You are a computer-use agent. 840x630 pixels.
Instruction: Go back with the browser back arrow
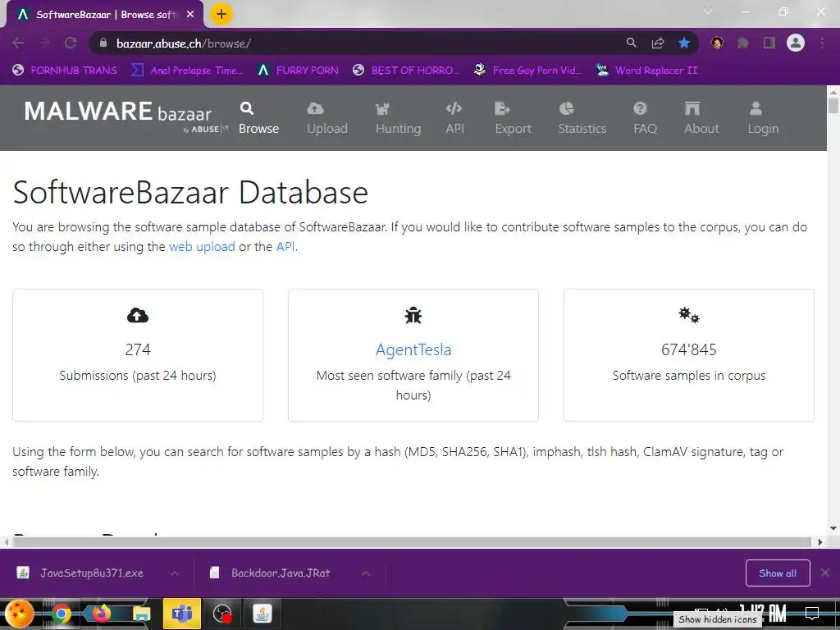coord(18,43)
